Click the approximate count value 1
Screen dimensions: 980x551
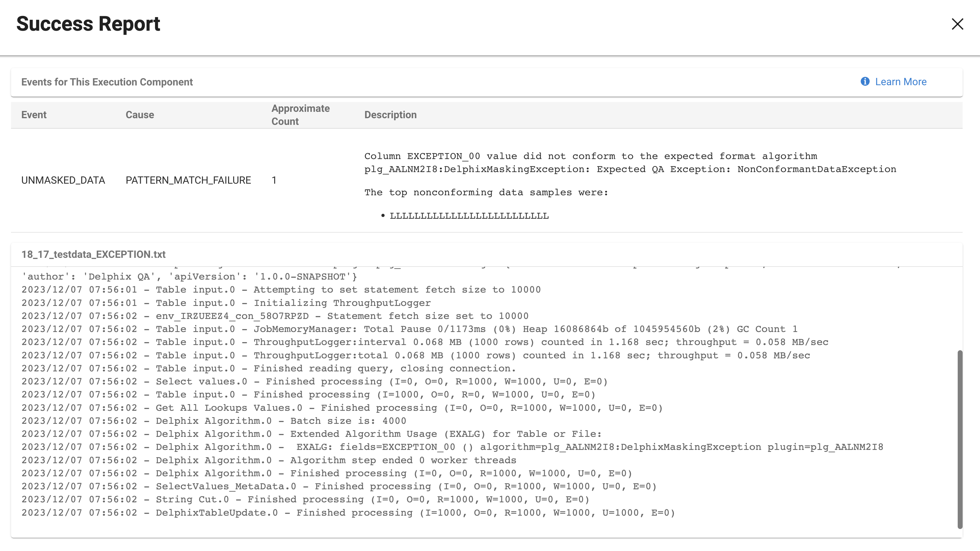click(x=274, y=180)
